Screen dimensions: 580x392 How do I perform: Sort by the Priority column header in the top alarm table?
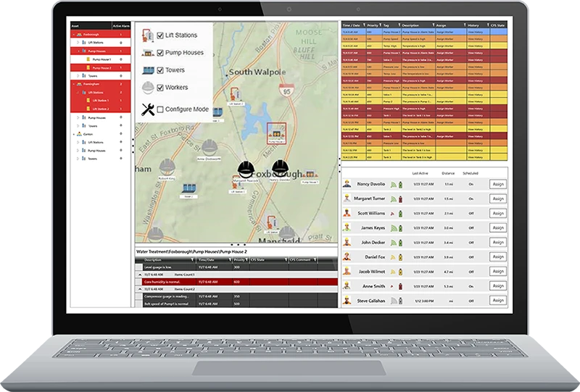tap(373, 25)
